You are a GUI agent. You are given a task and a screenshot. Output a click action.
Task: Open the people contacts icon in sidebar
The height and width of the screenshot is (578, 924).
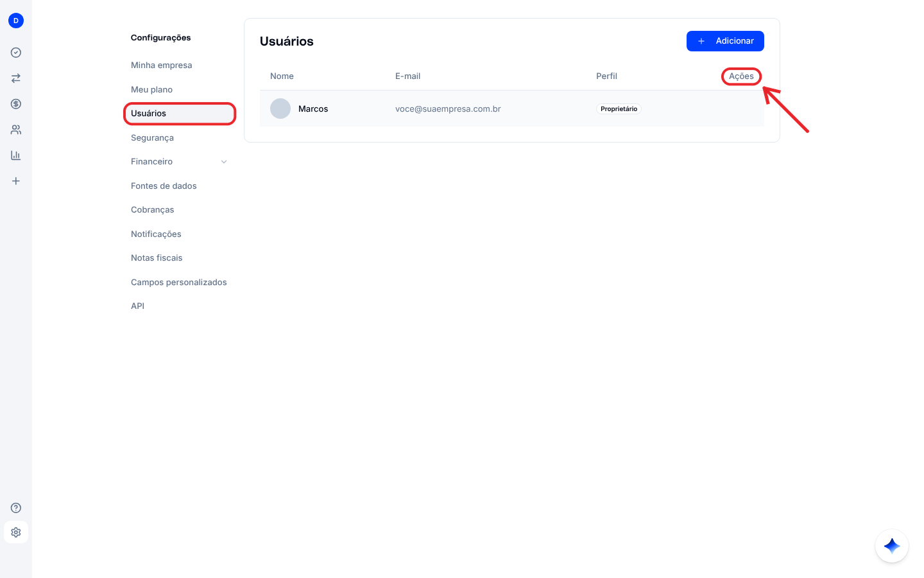(x=16, y=130)
